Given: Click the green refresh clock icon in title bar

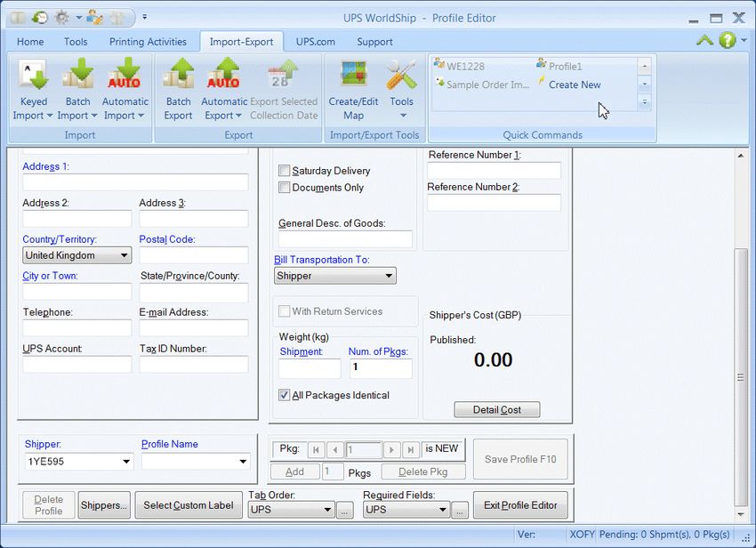Looking at the screenshot, I should point(39,18).
